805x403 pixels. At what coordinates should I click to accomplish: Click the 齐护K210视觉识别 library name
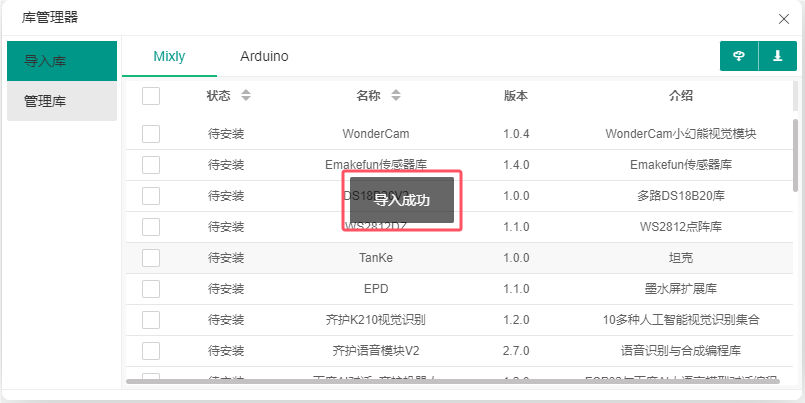[376, 320]
